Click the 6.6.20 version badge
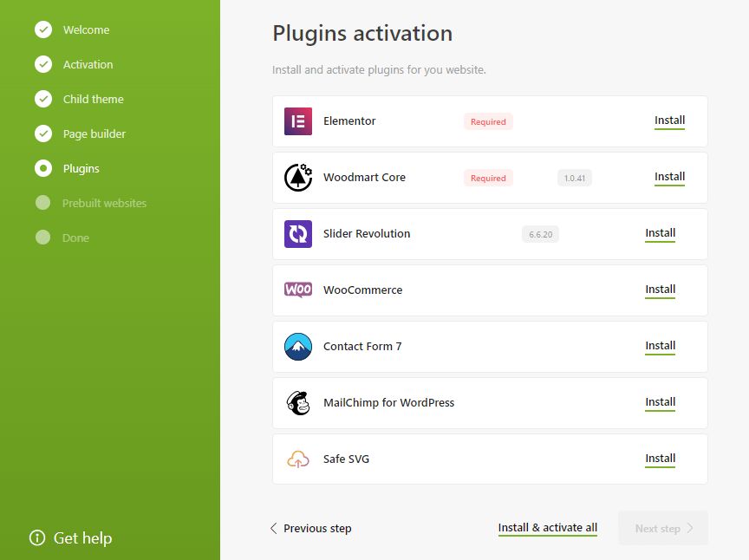The image size is (749, 560). (x=540, y=235)
